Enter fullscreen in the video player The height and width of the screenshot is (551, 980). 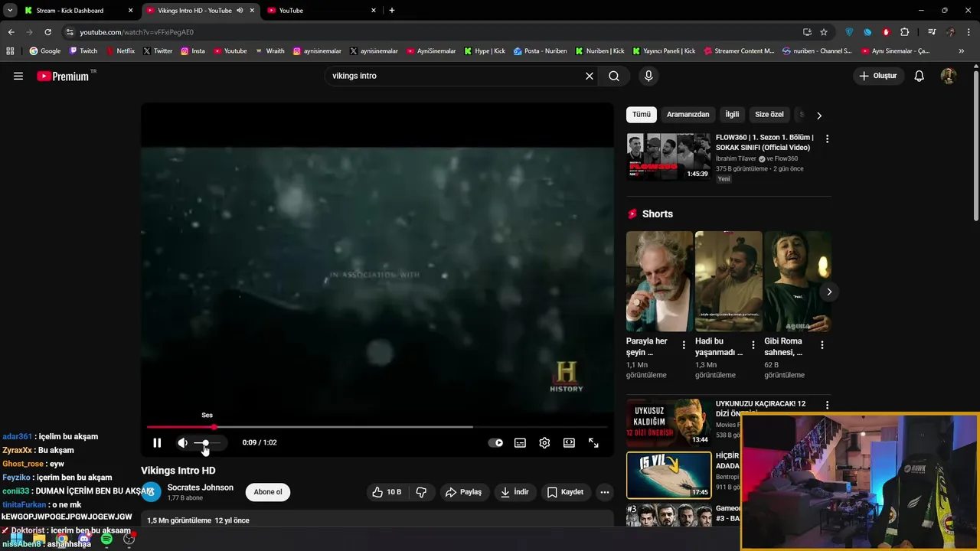point(593,442)
